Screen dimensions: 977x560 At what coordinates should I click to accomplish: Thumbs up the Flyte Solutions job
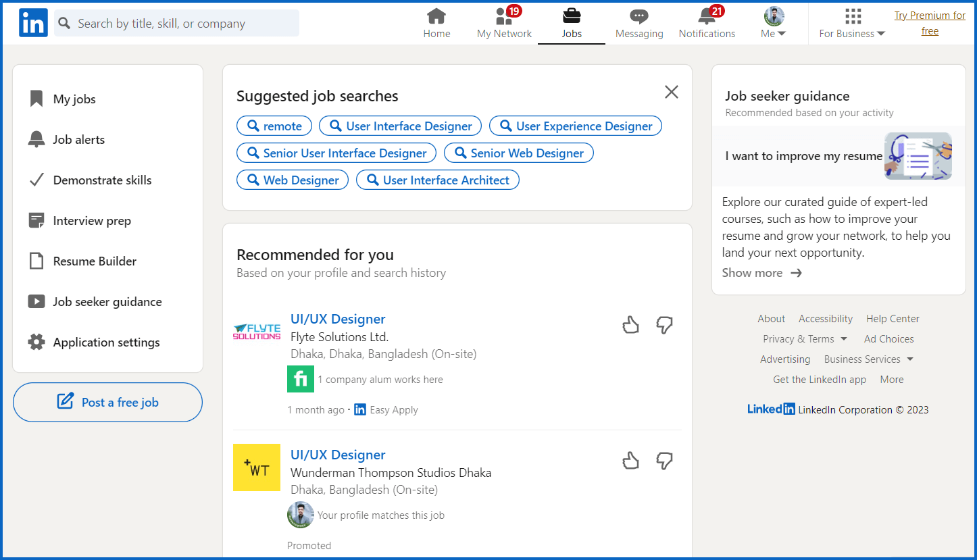(x=630, y=326)
